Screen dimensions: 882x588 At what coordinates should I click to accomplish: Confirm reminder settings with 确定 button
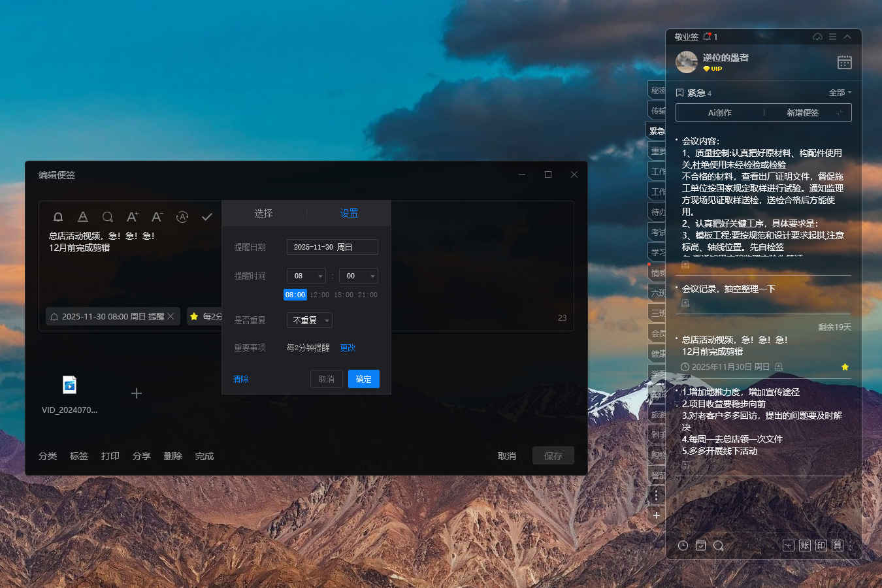tap(363, 379)
